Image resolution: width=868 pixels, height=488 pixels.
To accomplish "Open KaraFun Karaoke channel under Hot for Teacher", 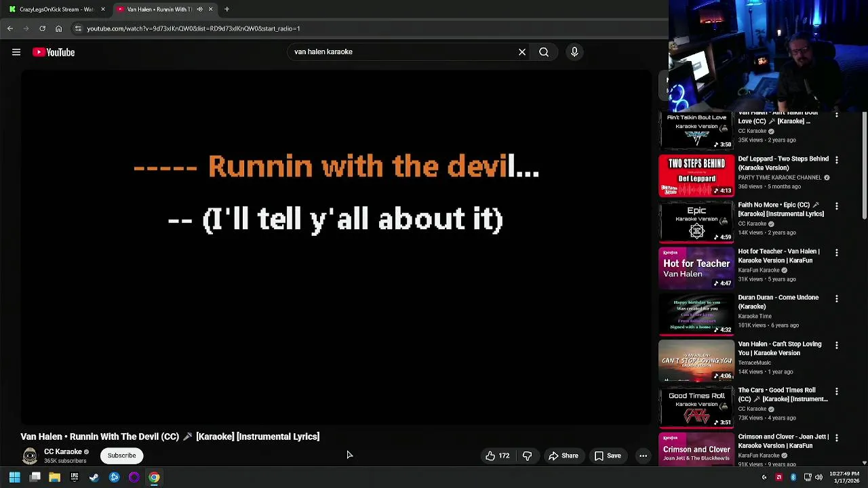I will [759, 270].
